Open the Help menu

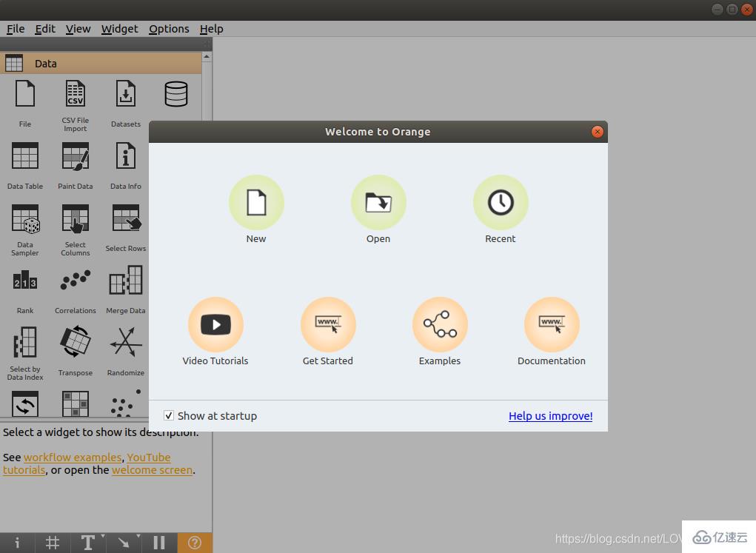pyautogui.click(x=211, y=29)
